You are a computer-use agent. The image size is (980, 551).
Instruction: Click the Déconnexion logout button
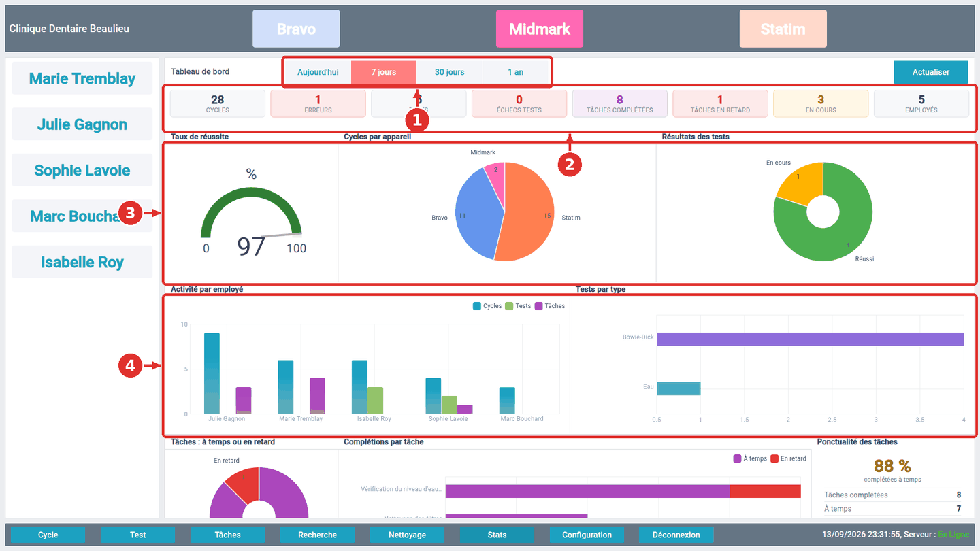677,535
